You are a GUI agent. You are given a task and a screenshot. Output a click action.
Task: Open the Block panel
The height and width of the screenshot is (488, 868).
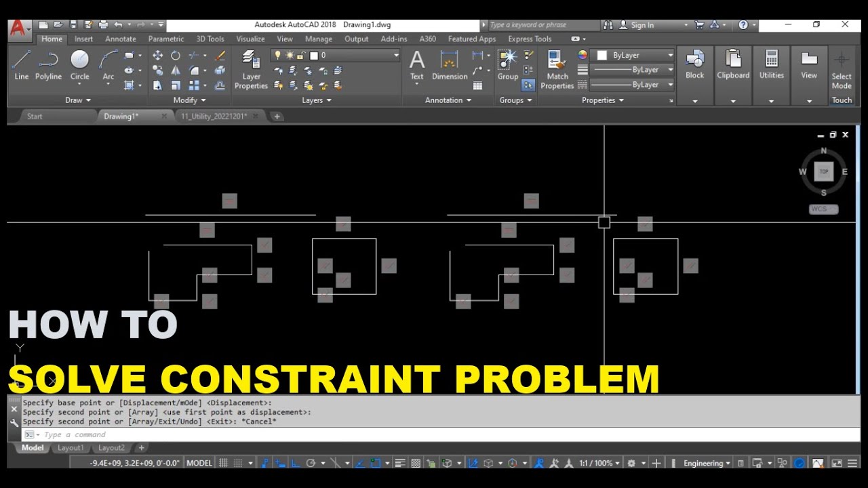coord(694,76)
